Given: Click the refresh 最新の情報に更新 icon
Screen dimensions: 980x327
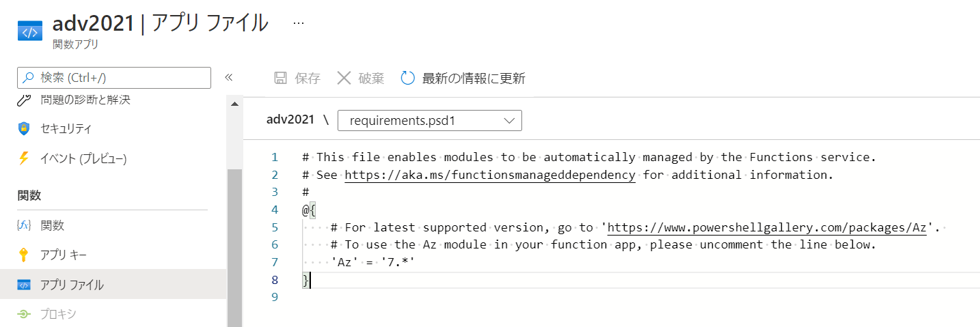Looking at the screenshot, I should tap(408, 78).
